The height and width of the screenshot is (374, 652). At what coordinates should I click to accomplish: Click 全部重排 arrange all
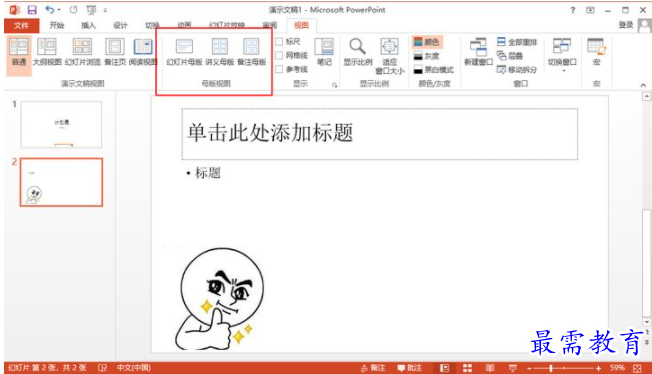click(517, 42)
